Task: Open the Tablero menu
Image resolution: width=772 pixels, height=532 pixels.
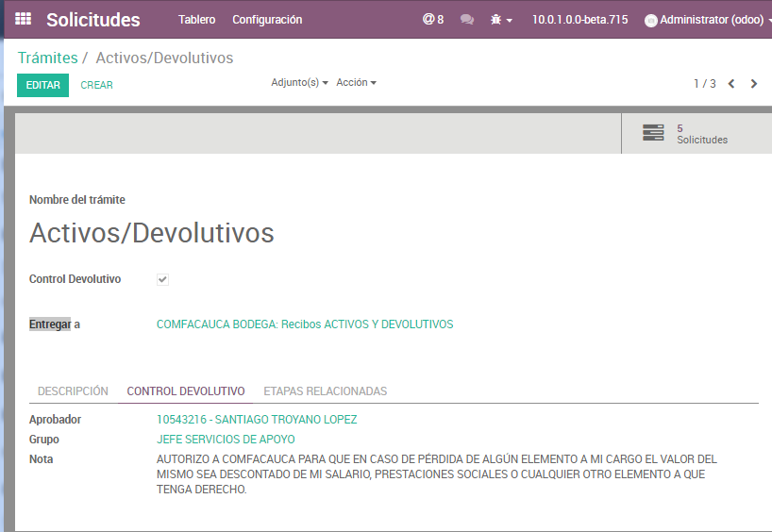Action: [x=196, y=20]
